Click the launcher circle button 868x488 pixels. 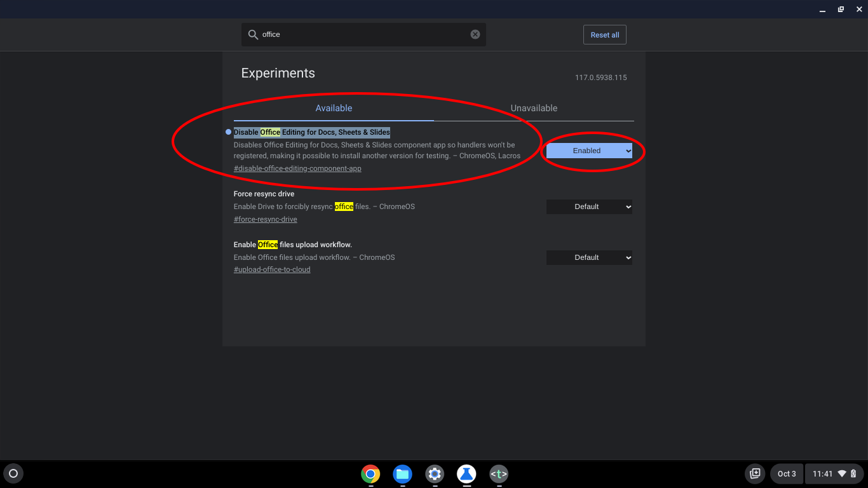13,473
